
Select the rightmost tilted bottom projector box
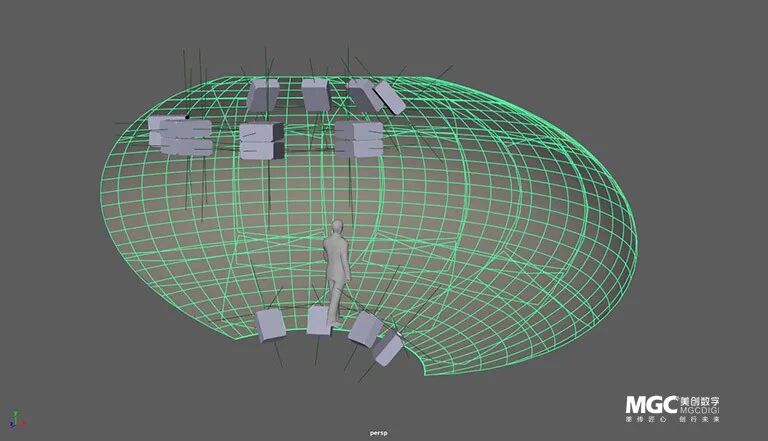[x=388, y=347]
